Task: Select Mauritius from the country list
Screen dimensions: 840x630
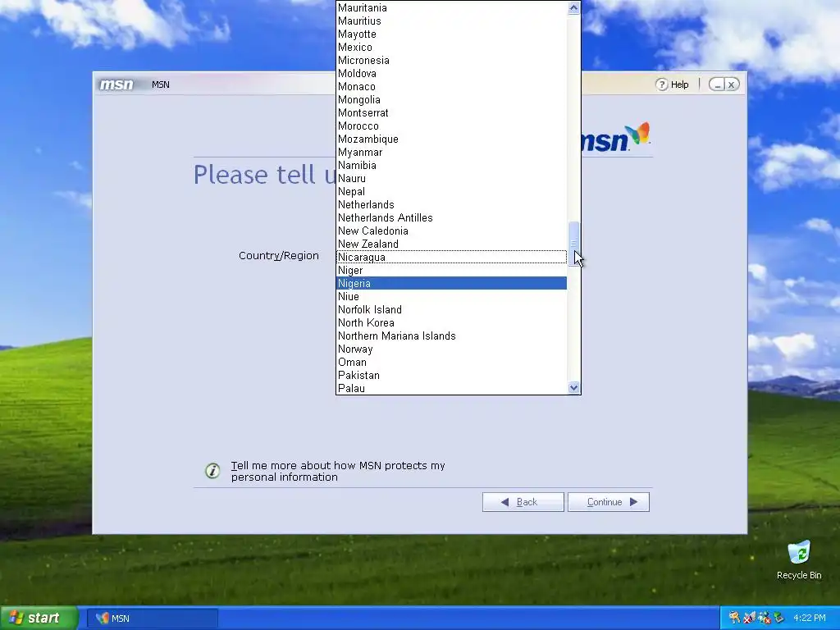Action: click(452, 21)
